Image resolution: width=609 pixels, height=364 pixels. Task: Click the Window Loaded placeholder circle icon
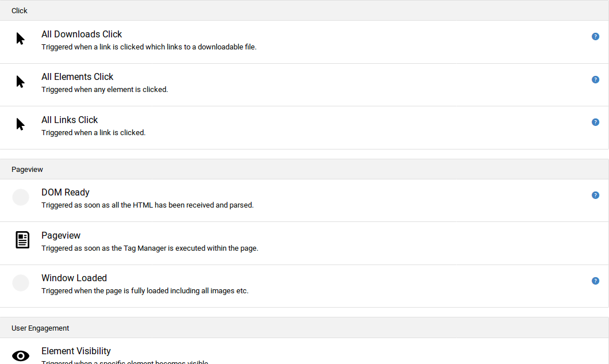coord(21,283)
